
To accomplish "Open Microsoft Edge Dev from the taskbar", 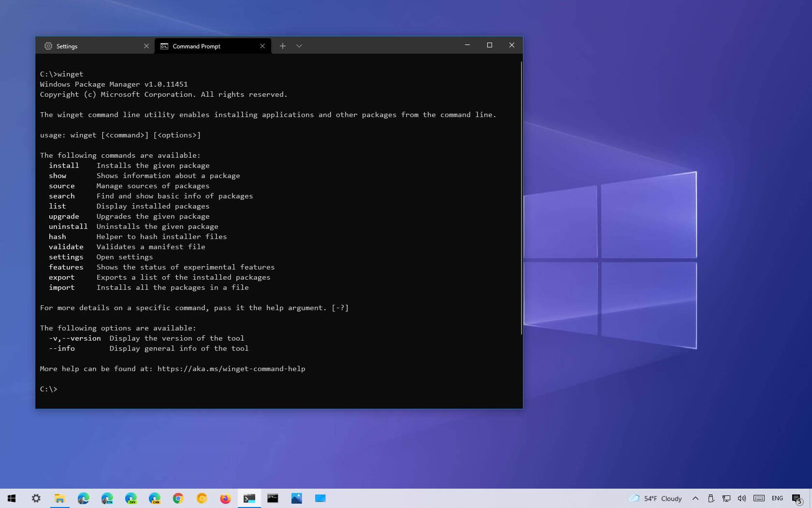I will point(130,498).
